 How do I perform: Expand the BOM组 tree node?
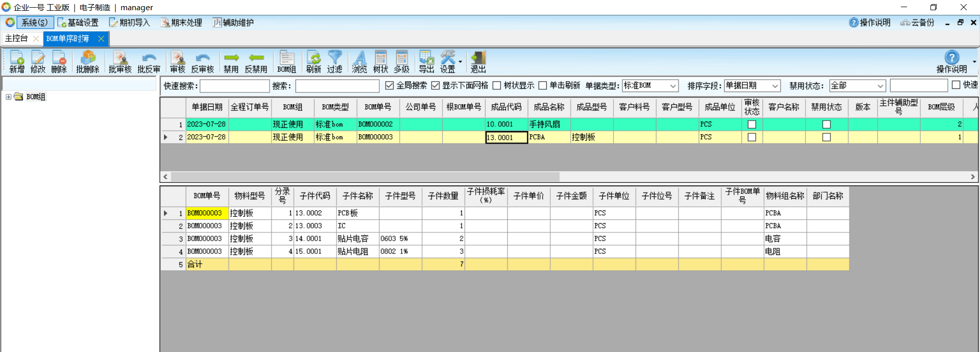9,97
